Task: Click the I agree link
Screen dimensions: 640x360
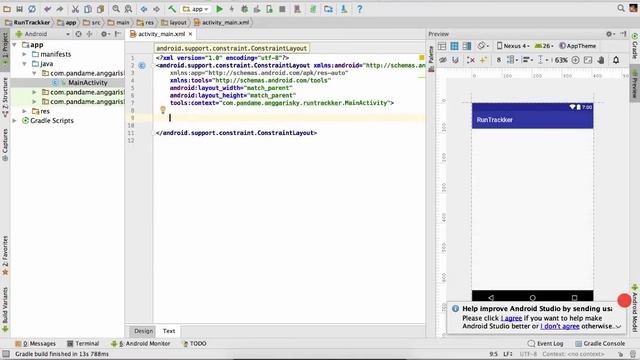Action: coord(511,318)
